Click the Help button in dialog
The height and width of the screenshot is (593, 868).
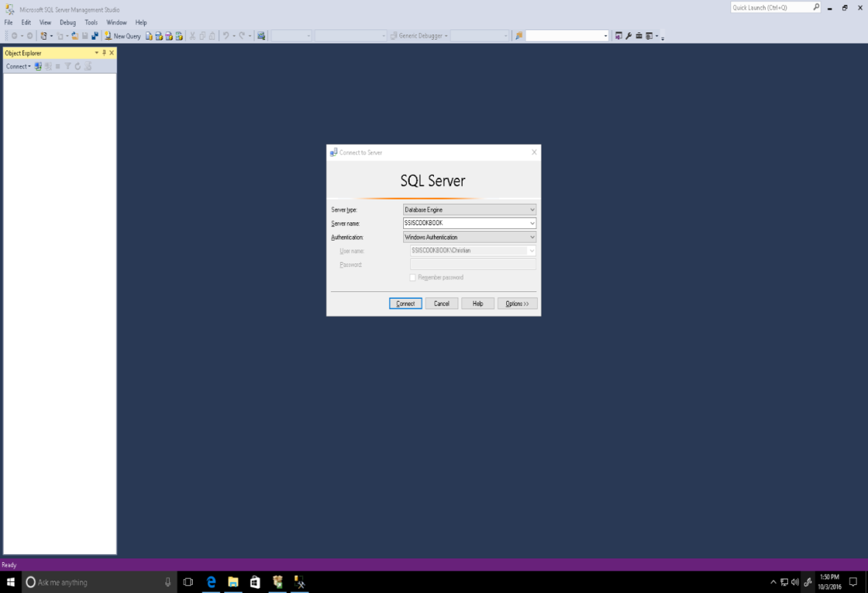point(477,303)
